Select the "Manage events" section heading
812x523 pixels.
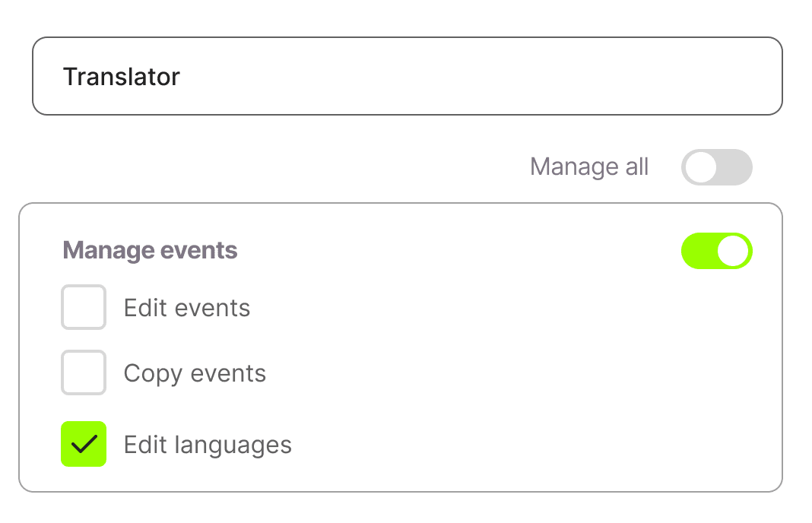pyautogui.click(x=150, y=251)
